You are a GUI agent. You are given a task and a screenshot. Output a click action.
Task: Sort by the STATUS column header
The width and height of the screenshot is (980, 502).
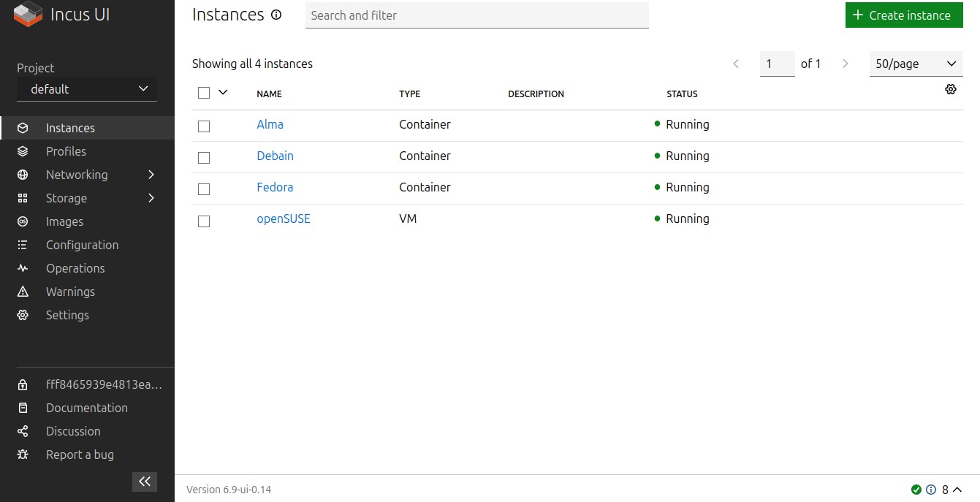click(x=682, y=94)
